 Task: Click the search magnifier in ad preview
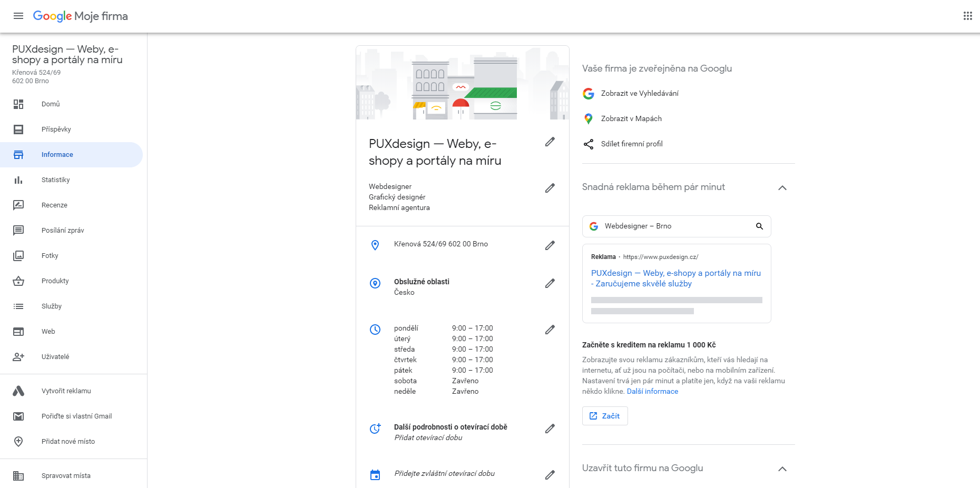[759, 226]
